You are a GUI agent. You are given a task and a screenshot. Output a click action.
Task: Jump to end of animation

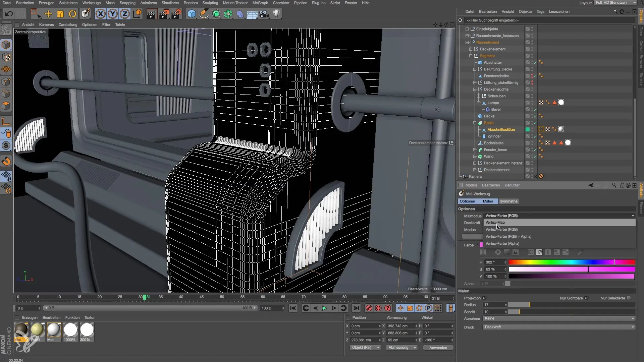[356, 308]
